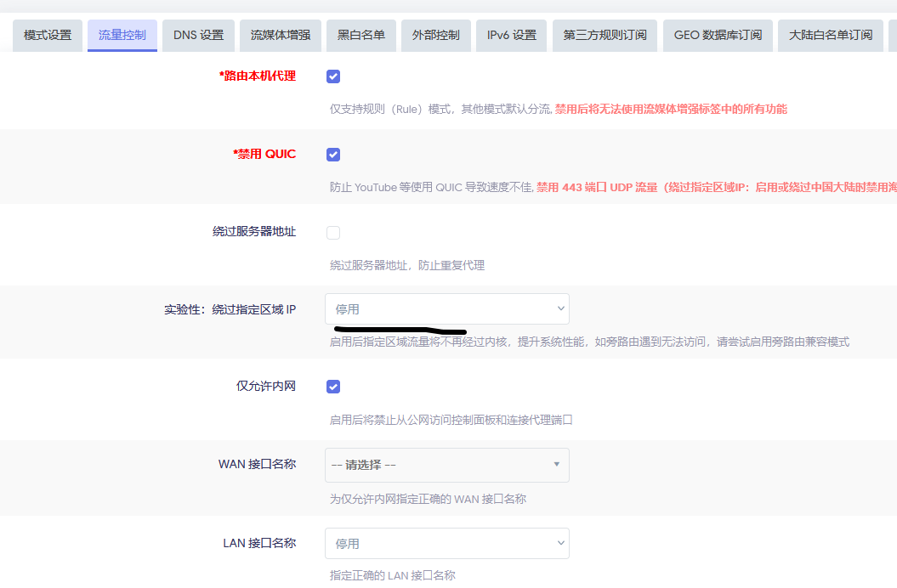Screen dimensions: 897x588
Task: Open the 绕过指定区域 IP dropdown
Action: click(446, 309)
